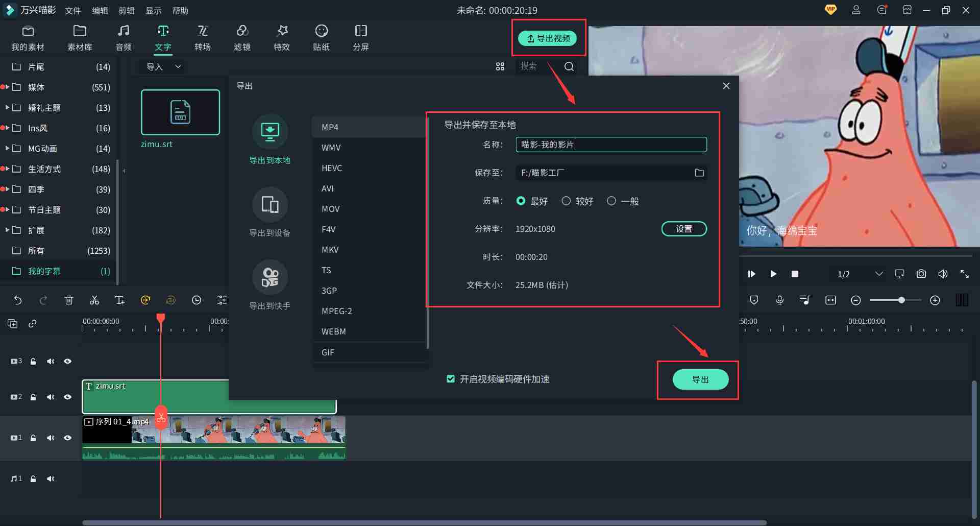Viewport: 980px width, 526px height.
Task: Select the 较好 better quality radio
Action: point(566,201)
